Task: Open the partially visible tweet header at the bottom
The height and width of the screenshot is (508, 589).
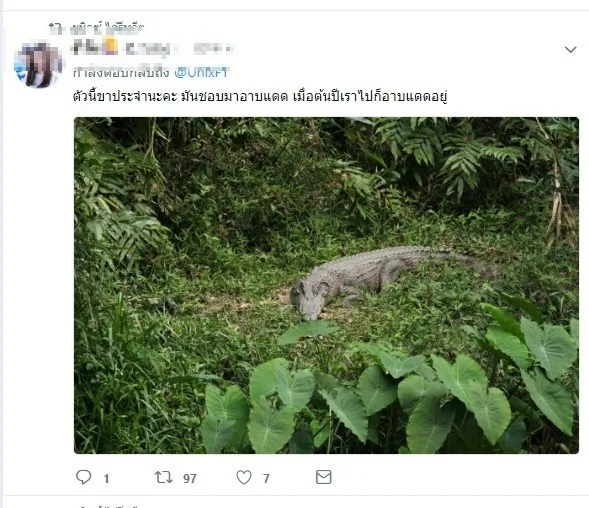Action: (x=109, y=505)
